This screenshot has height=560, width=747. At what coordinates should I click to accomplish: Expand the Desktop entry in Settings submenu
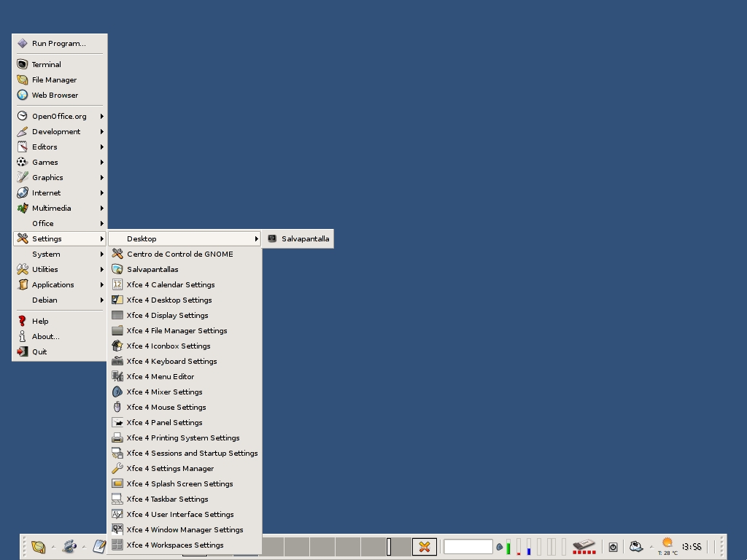tap(185, 238)
